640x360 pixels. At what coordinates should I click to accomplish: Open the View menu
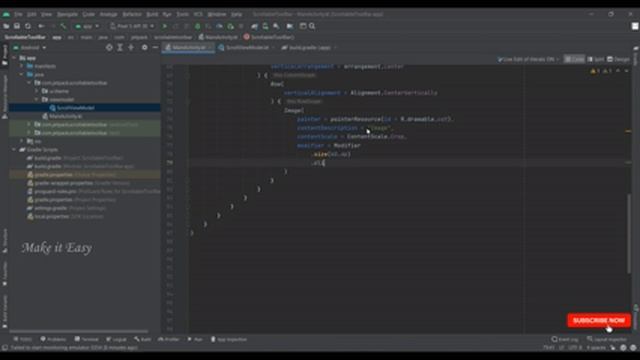point(46,14)
